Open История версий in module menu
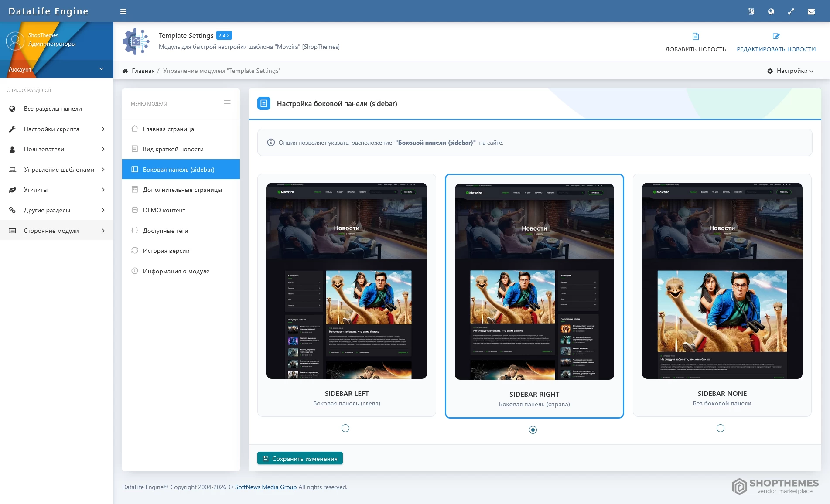This screenshot has width=830, height=504. coord(166,251)
